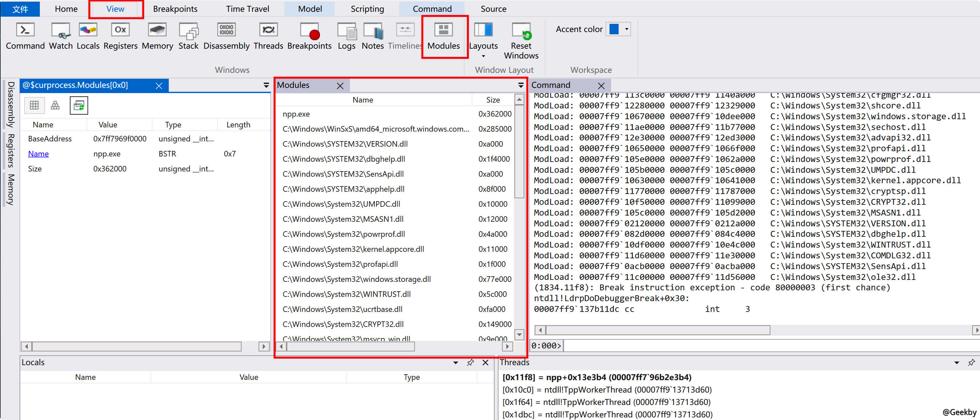The image size is (980, 420).
Task: Pin the Locals panel
Action: tap(471, 362)
